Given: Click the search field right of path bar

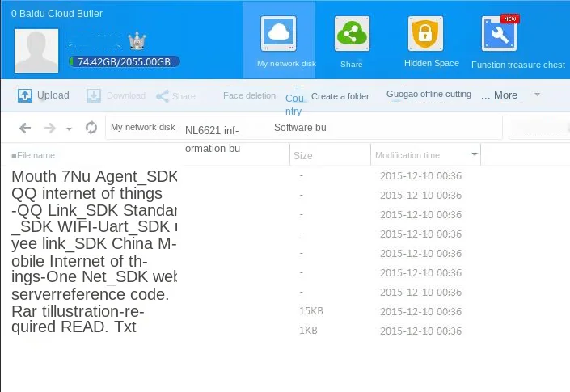Looking at the screenshot, I should [x=539, y=128].
